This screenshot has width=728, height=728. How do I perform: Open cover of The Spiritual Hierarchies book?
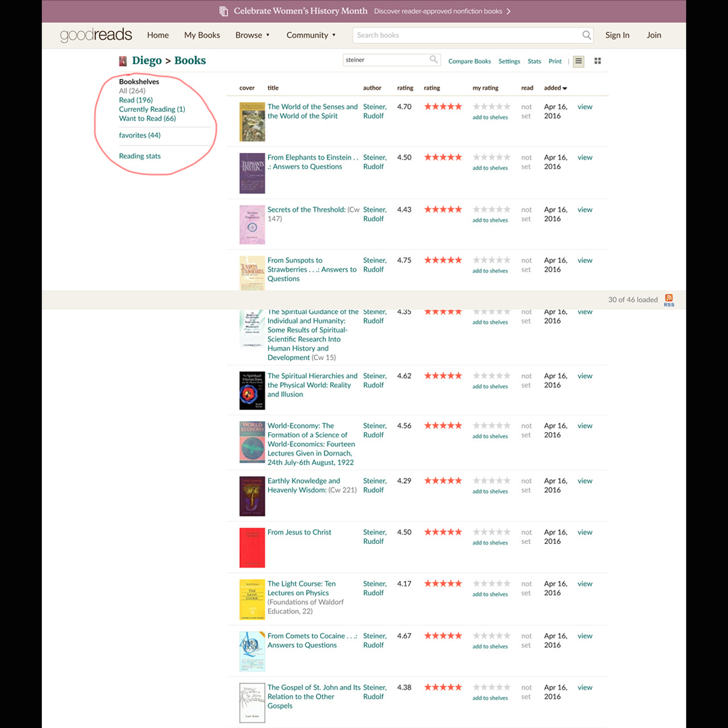tap(252, 390)
